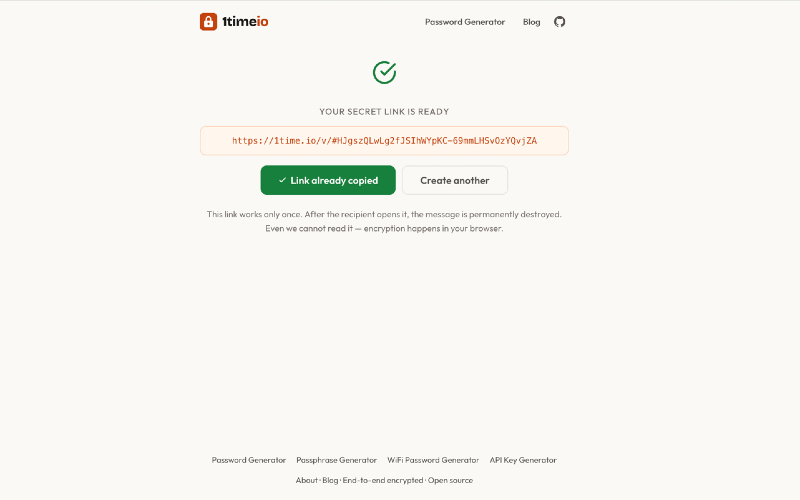
Task: Open the Passphrase Generator footer link
Action: (x=337, y=460)
